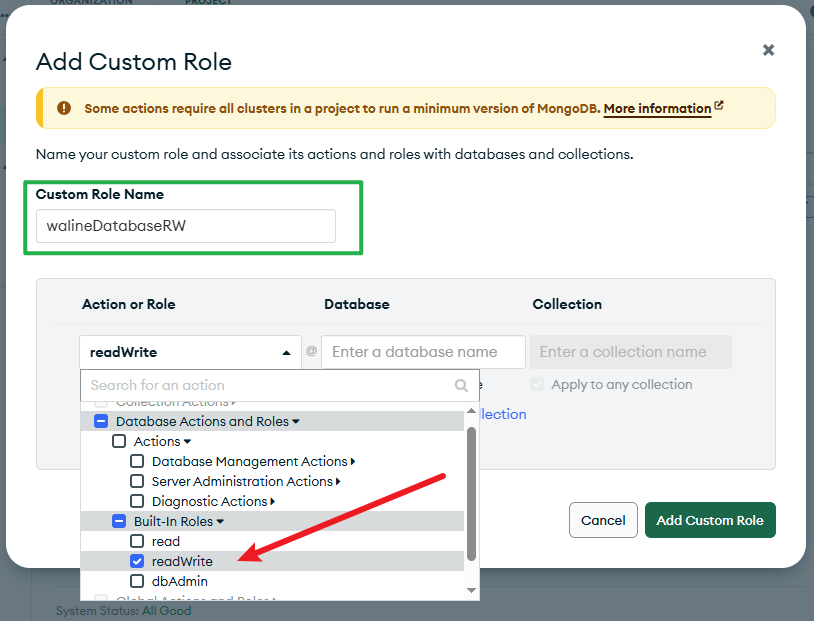
Task: Click the Enter a collection name field
Action: click(x=631, y=352)
